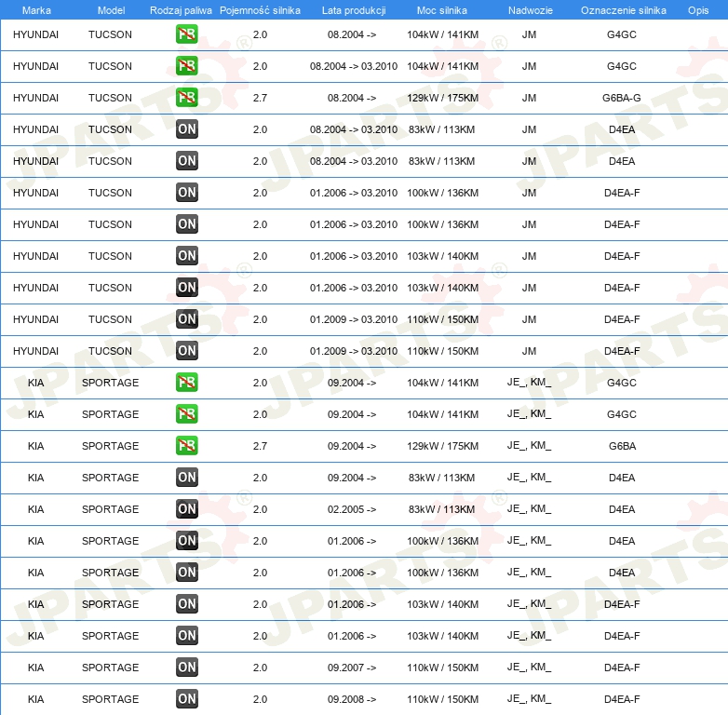Screen dimensions: 728x715
Task: Click KIA in the 02.2005 row
Action: pyautogui.click(x=35, y=509)
